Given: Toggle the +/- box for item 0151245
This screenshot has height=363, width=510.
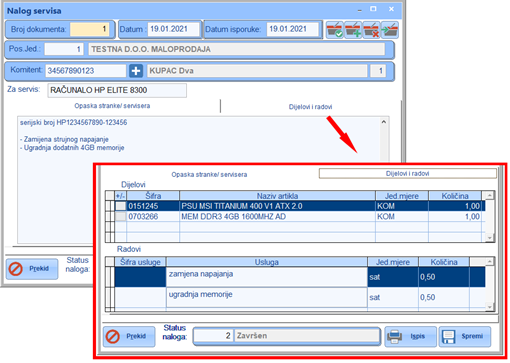Looking at the screenshot, I should coord(120,206).
